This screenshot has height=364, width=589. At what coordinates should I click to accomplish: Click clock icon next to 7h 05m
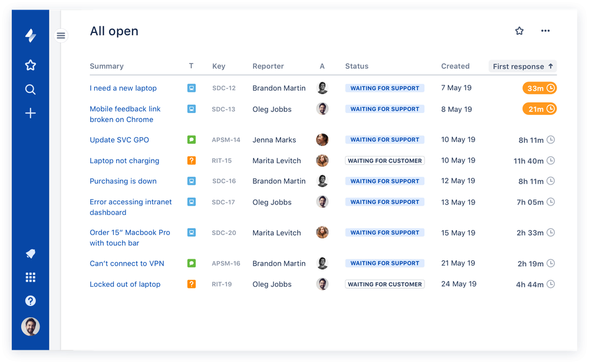coord(551,202)
